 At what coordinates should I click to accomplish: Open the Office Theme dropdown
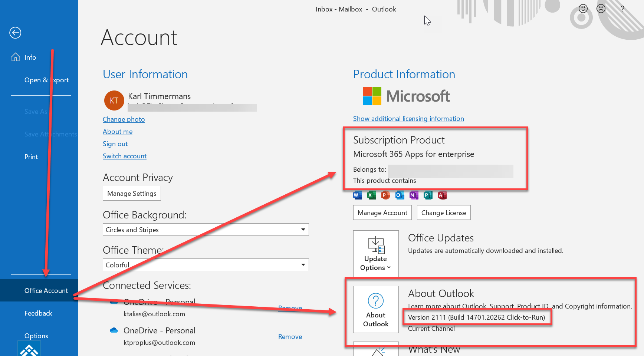click(206, 265)
